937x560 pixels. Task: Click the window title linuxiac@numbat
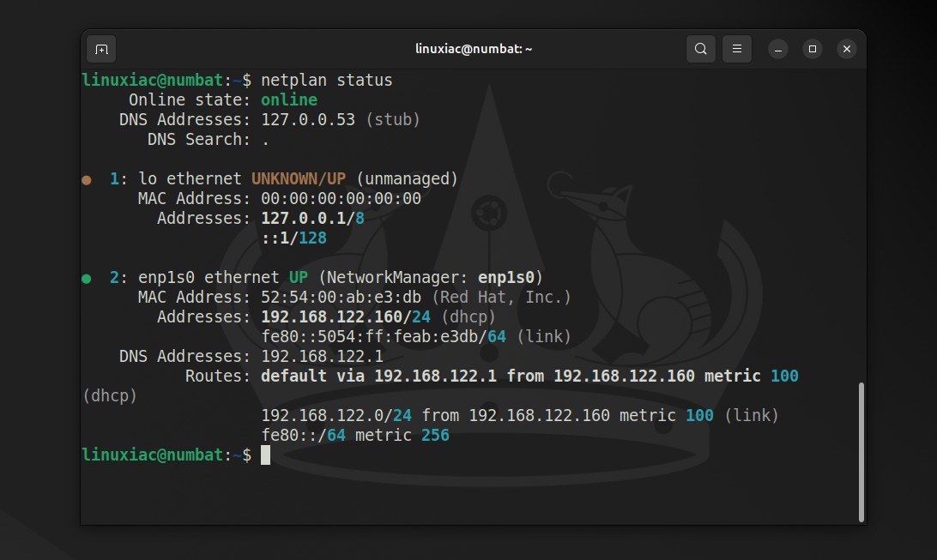tap(474, 49)
